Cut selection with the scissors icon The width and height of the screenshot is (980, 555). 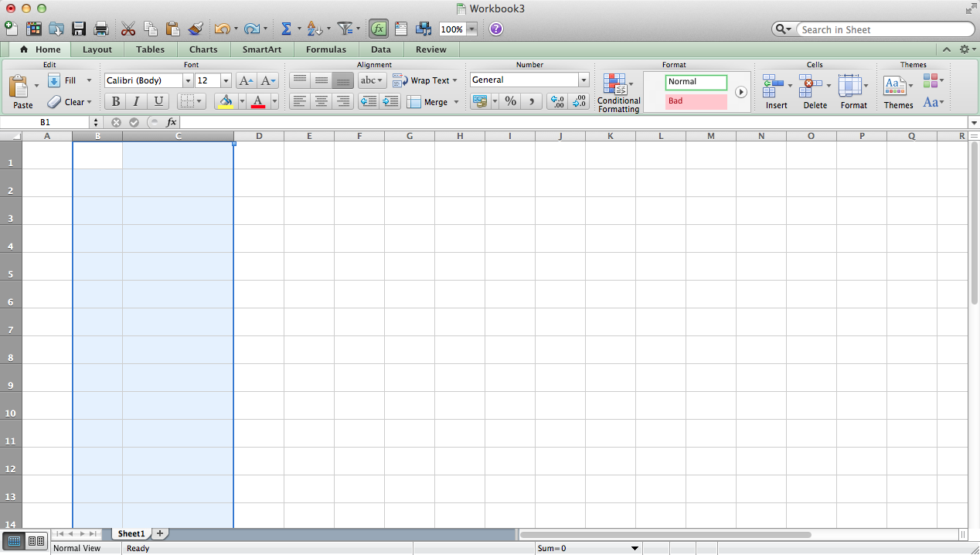128,29
